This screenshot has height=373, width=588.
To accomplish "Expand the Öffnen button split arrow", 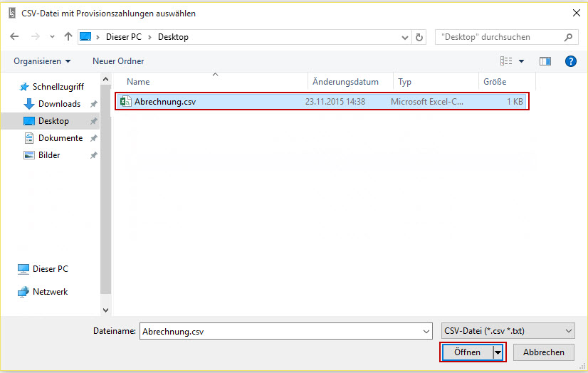I will point(498,352).
